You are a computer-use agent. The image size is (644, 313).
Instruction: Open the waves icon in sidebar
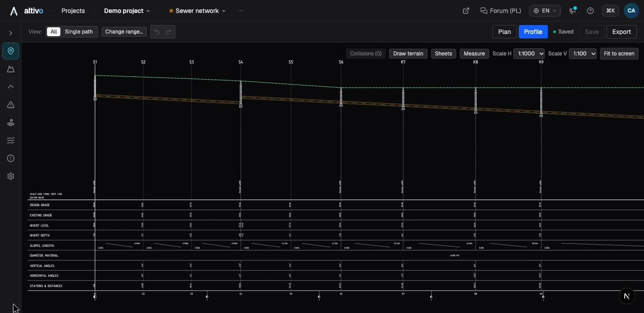point(11,140)
